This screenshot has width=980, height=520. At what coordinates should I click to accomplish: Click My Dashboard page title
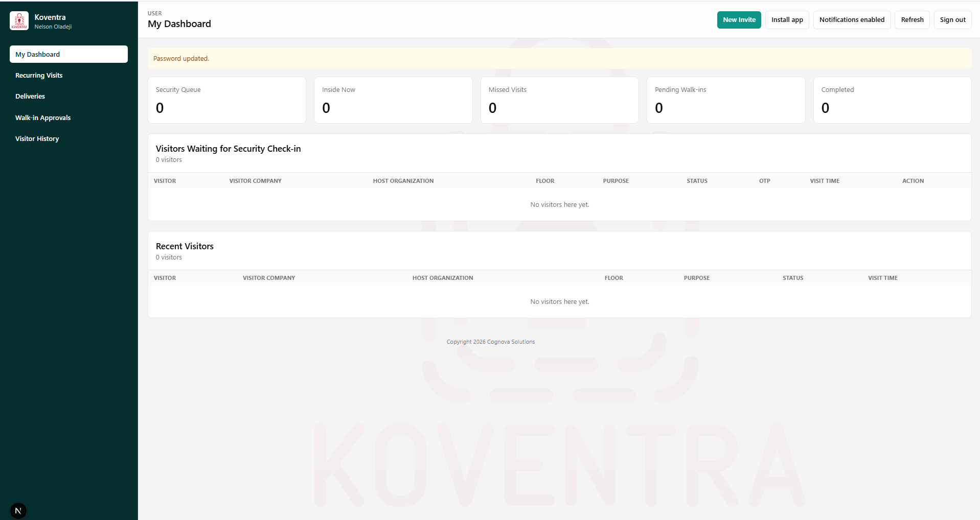tap(179, 24)
